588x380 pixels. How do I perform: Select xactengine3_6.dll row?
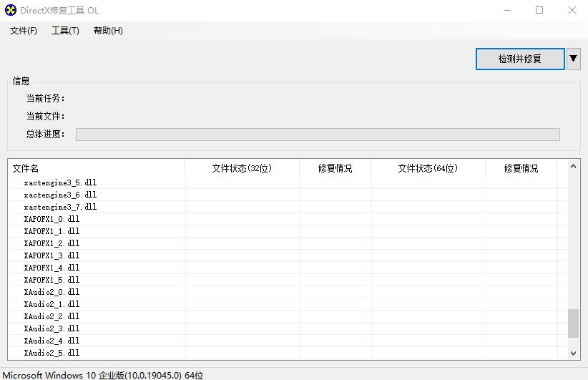[288, 195]
